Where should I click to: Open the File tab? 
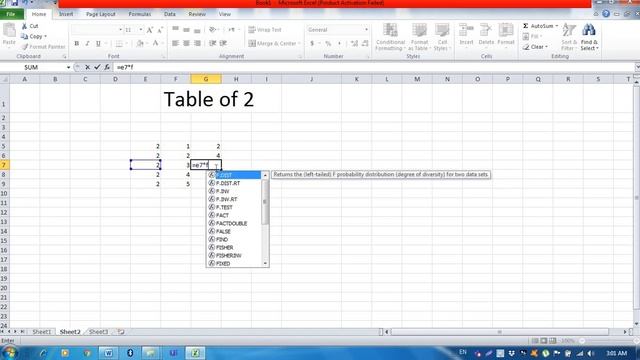[x=11, y=14]
